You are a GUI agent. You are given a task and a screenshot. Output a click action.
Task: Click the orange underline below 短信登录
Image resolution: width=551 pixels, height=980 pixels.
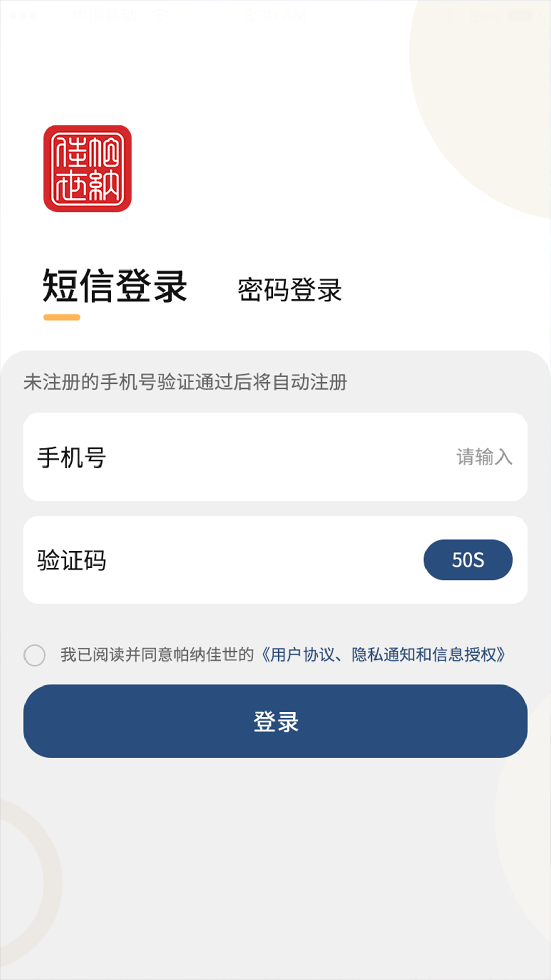62,317
